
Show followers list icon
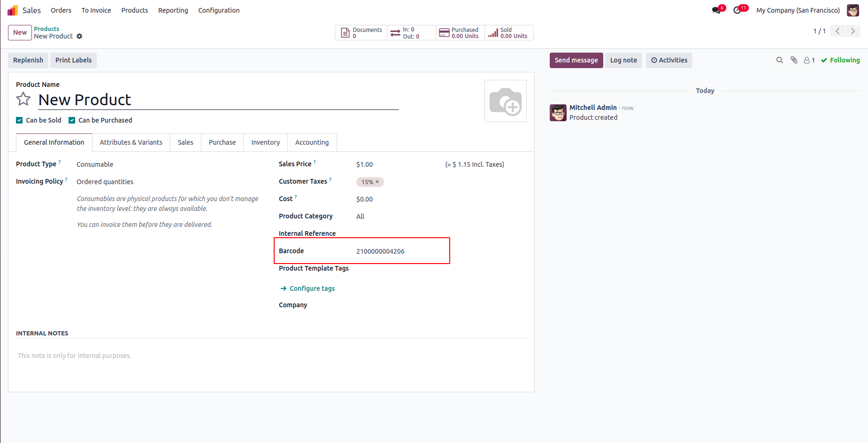(809, 60)
